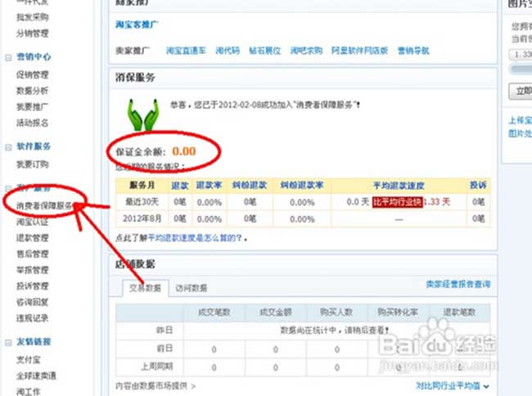Expand 对比同行业平均值 dropdown arrow
The height and width of the screenshot is (396, 532).
[486, 386]
